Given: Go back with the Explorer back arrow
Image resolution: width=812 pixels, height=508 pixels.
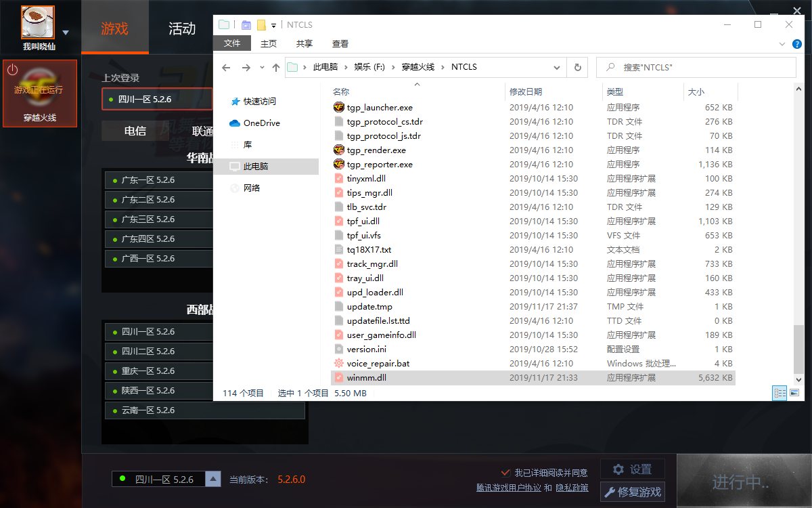Looking at the screenshot, I should click(226, 67).
